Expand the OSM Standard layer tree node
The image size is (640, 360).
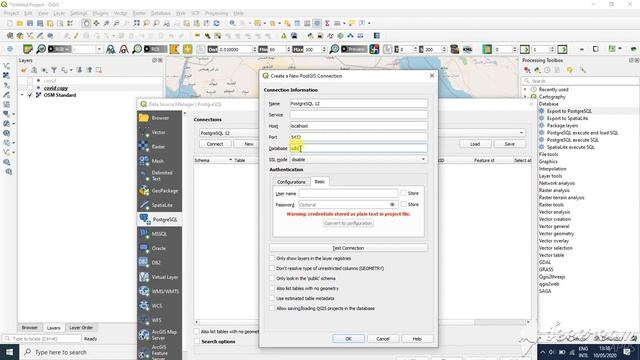tap(22, 95)
